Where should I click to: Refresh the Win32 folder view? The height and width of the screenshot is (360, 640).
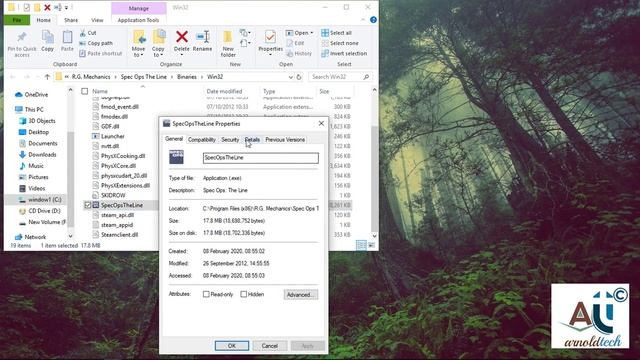click(299, 77)
